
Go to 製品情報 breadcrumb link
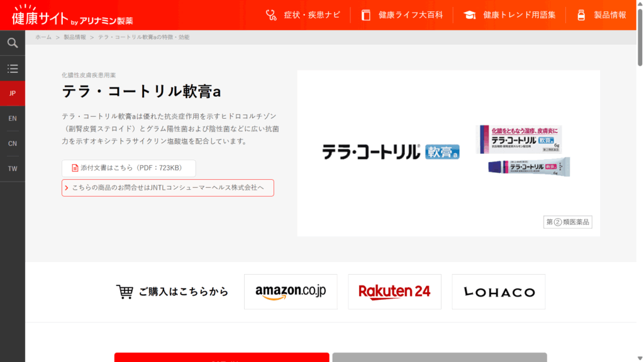pos(75,37)
